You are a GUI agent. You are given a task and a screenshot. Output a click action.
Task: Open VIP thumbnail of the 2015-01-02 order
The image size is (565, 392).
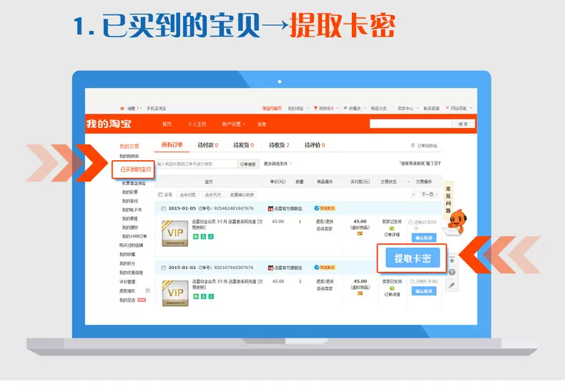pos(175,293)
